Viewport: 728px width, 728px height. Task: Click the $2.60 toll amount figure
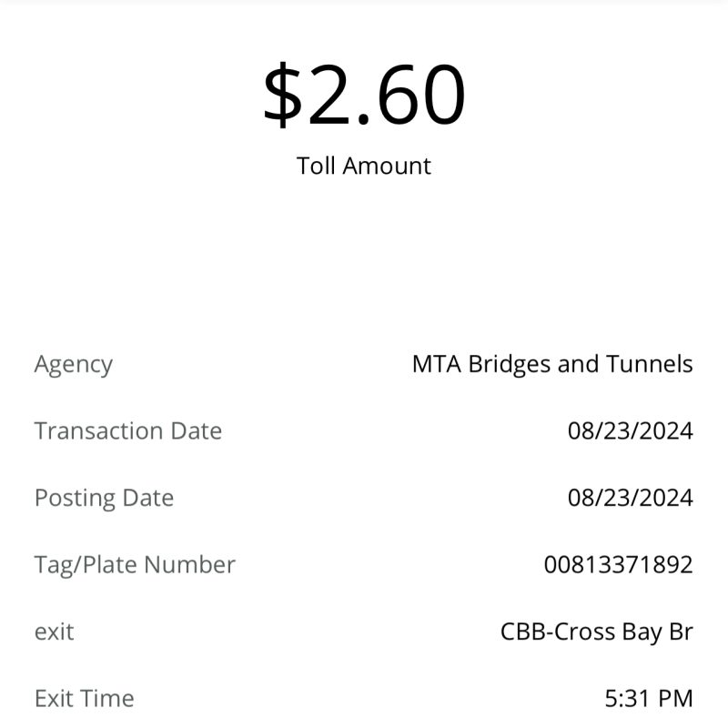pos(364,95)
